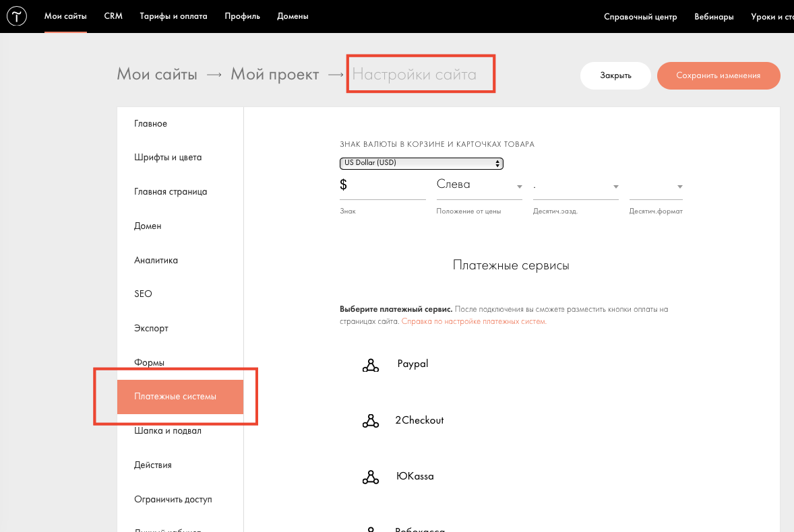Open the Профиль menu item
794x532 pixels.
tap(242, 16)
